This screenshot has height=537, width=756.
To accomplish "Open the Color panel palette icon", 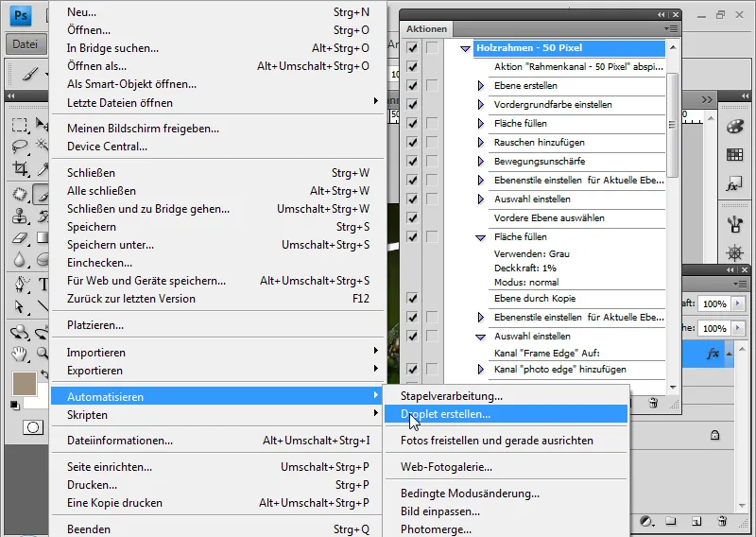I will point(735,127).
